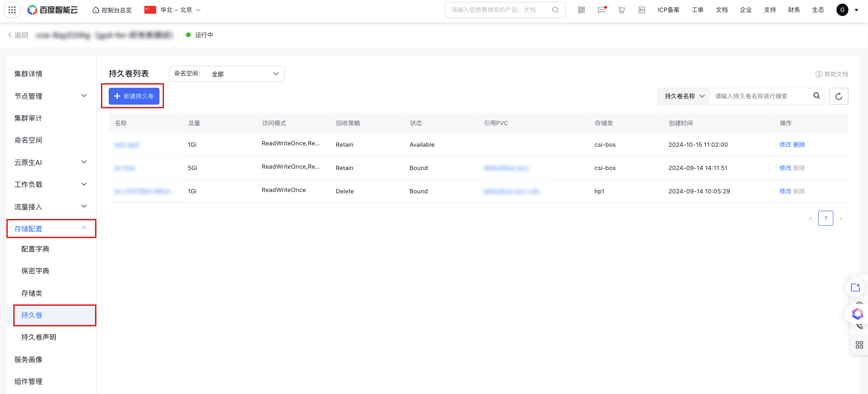The width and height of the screenshot is (868, 394).
Task: Open the referenced PVC in the hp1 row
Action: (x=511, y=192)
